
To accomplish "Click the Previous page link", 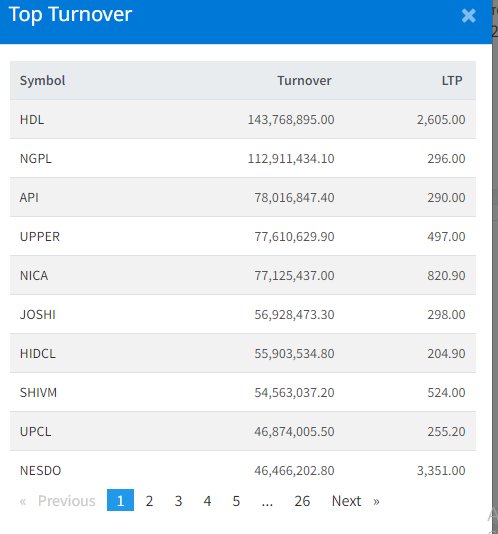I will point(58,501).
